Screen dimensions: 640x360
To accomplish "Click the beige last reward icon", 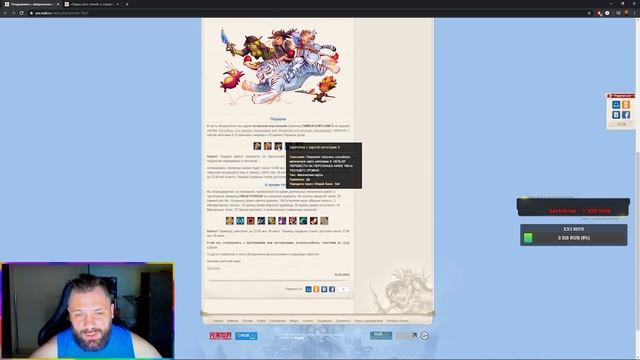I will coord(324,221).
